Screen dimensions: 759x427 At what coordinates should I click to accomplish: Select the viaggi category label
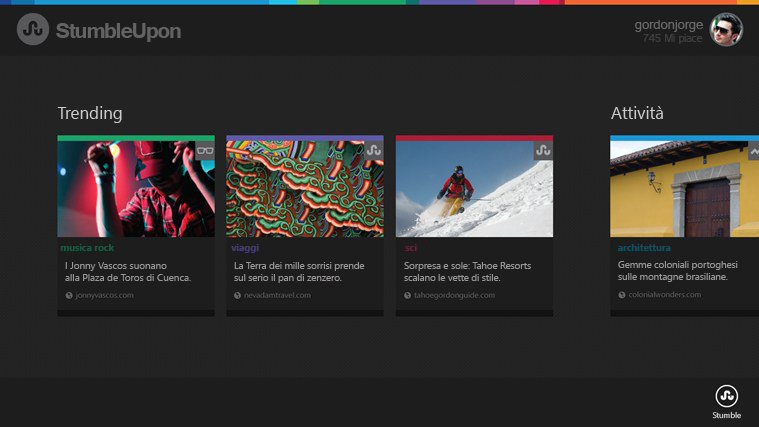coord(245,248)
